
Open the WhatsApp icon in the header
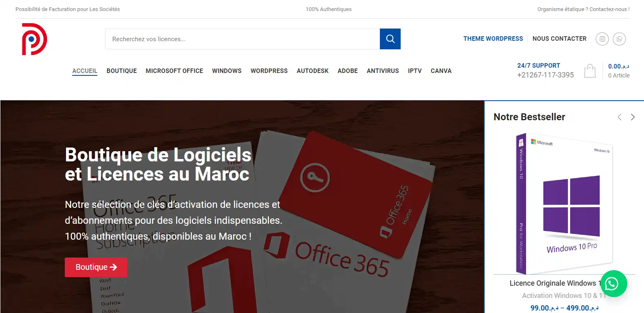pyautogui.click(x=619, y=39)
